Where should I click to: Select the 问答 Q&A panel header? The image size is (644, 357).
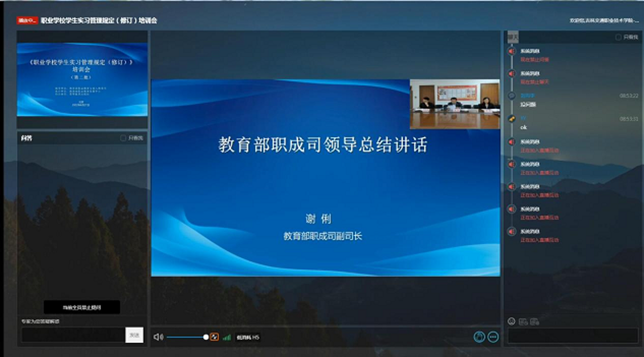26,138
